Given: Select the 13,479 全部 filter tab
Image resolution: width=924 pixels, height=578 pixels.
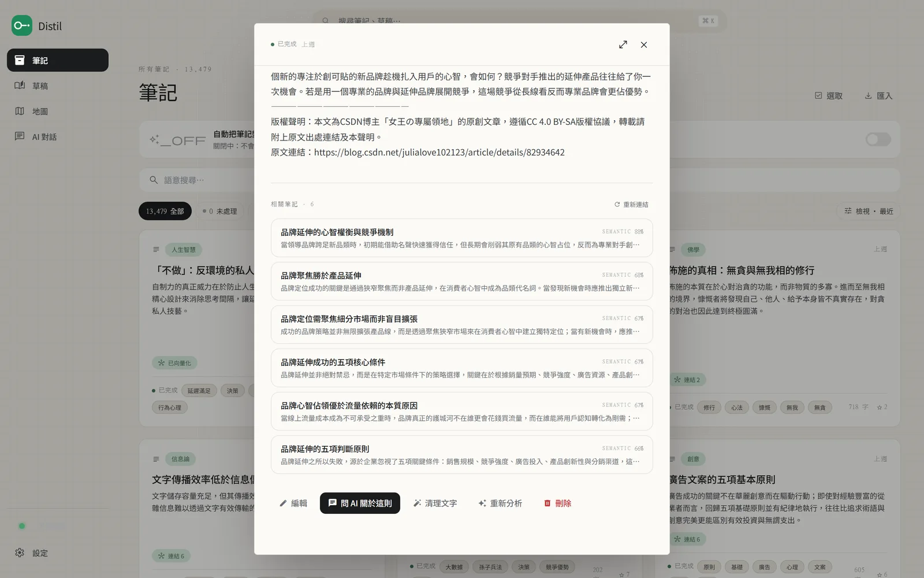Looking at the screenshot, I should tap(165, 211).
